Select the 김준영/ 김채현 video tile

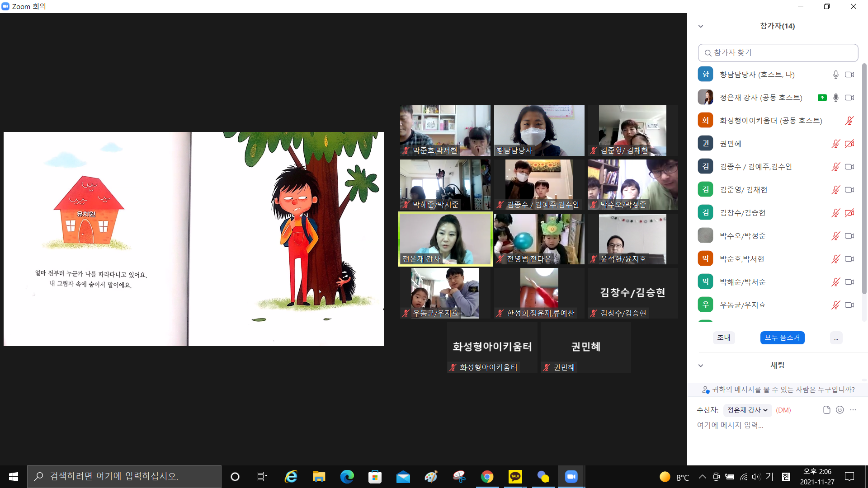pos(632,131)
